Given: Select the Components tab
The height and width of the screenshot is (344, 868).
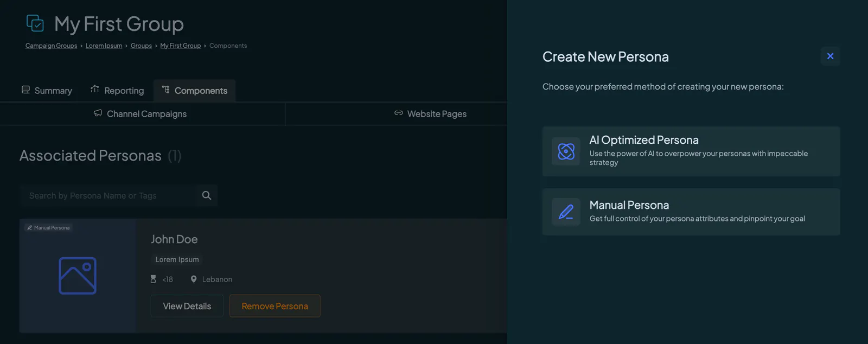Looking at the screenshot, I should tap(194, 91).
